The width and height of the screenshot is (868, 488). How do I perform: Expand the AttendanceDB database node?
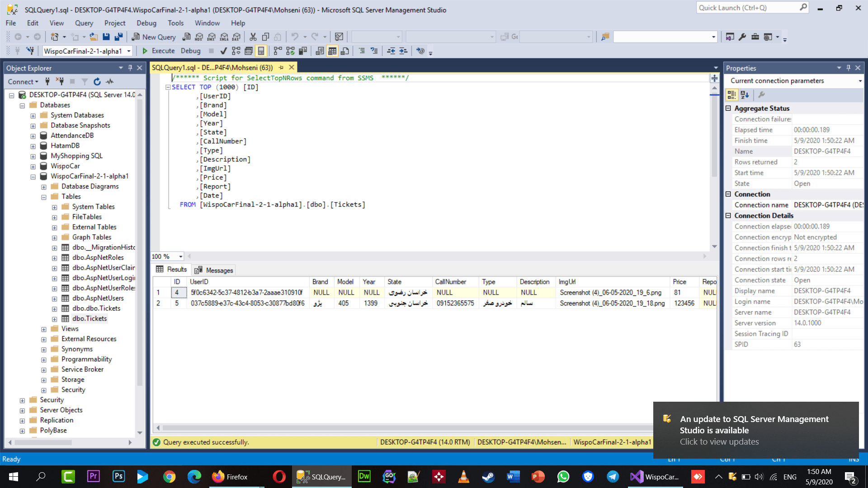tap(33, 136)
